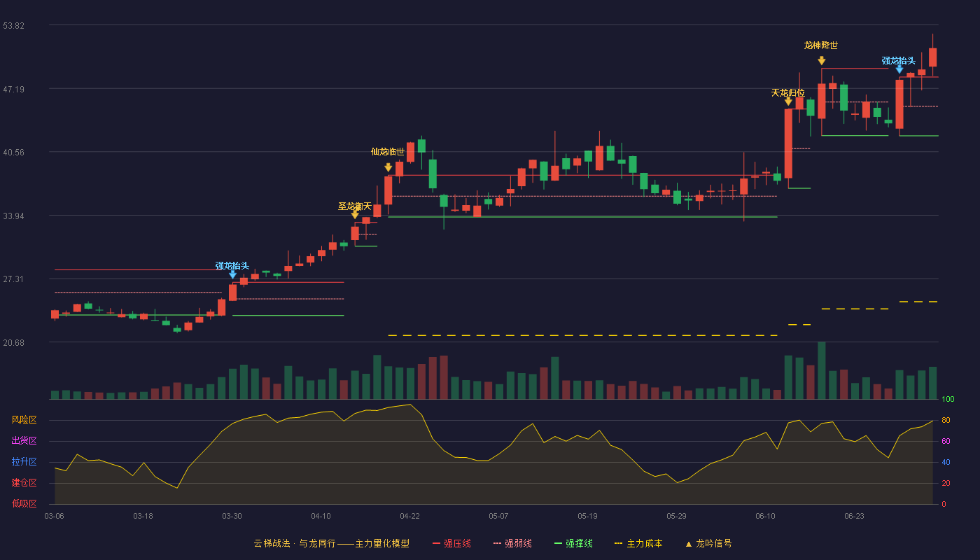Click the yellow arrow below 仙龙临世

[388, 167]
